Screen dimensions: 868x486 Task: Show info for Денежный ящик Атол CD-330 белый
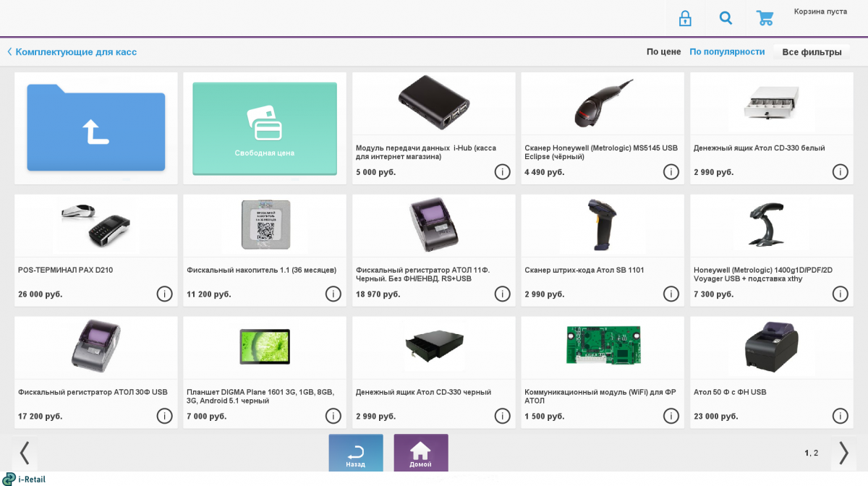[x=841, y=172]
